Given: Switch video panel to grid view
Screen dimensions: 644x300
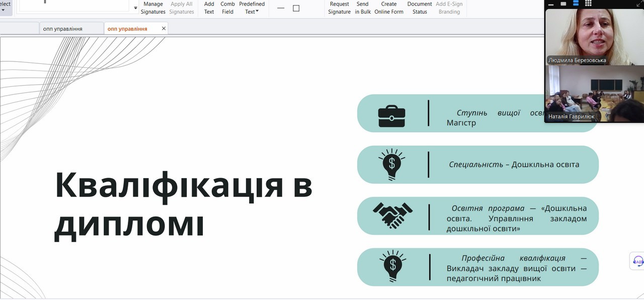Looking at the screenshot, I should [x=588, y=4].
